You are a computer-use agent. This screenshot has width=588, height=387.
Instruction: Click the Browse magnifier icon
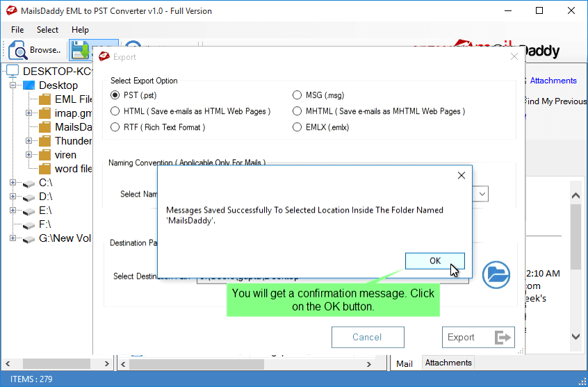[x=17, y=50]
